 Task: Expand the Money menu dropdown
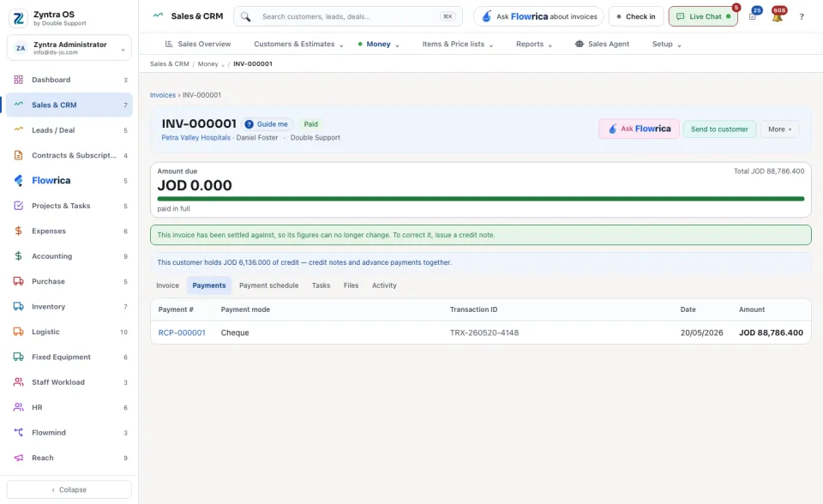[x=397, y=45]
